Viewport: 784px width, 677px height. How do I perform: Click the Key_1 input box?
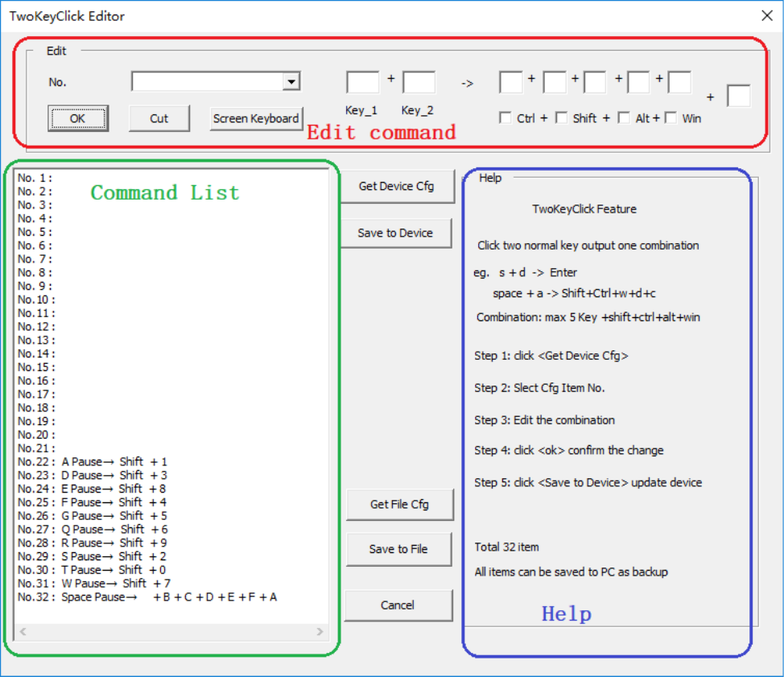[363, 82]
